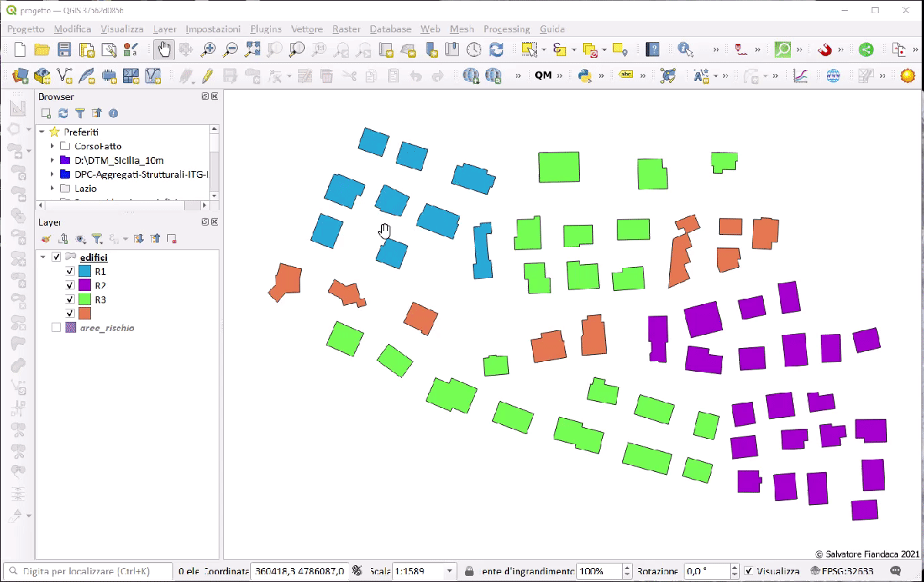Collapse the edifici layer tree
The width and height of the screenshot is (924, 582).
43,257
